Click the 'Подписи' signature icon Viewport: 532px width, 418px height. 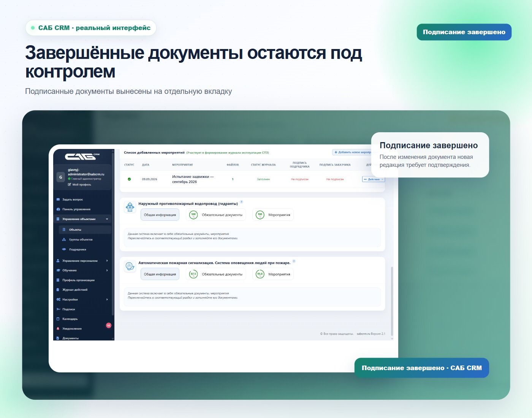click(58, 309)
